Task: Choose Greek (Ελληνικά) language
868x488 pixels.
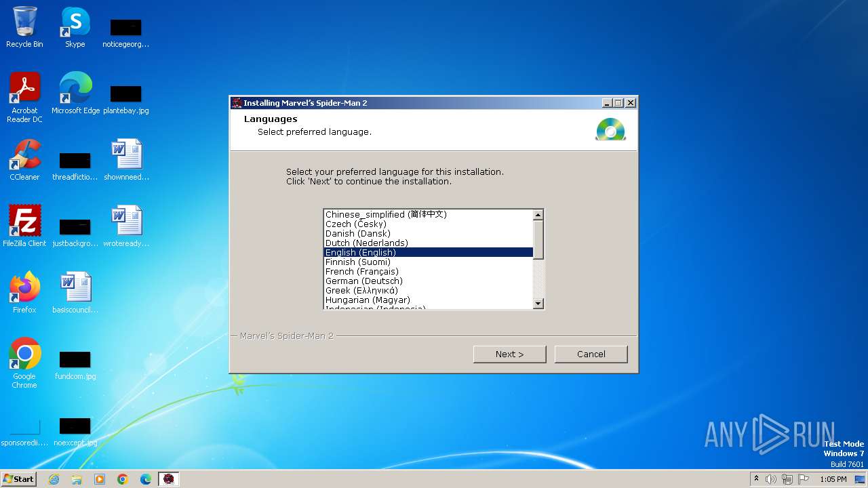Action: [x=428, y=291]
